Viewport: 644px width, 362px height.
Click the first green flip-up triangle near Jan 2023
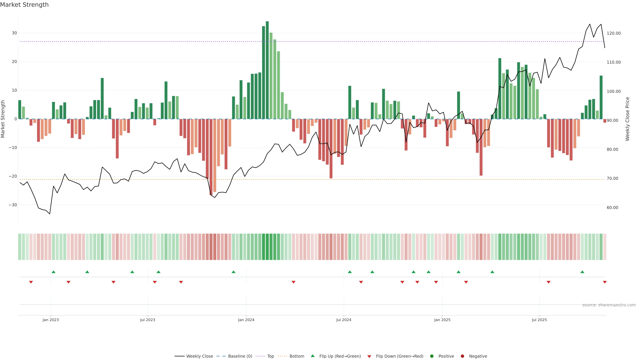pyautogui.click(x=53, y=272)
